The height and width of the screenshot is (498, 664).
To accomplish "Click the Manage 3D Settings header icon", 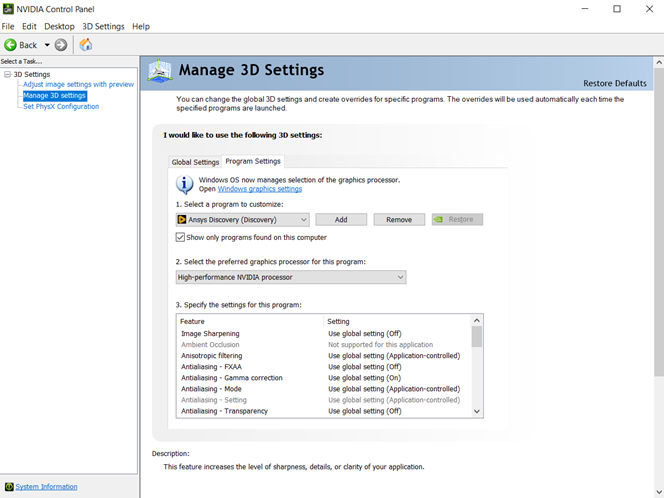I will pyautogui.click(x=160, y=71).
